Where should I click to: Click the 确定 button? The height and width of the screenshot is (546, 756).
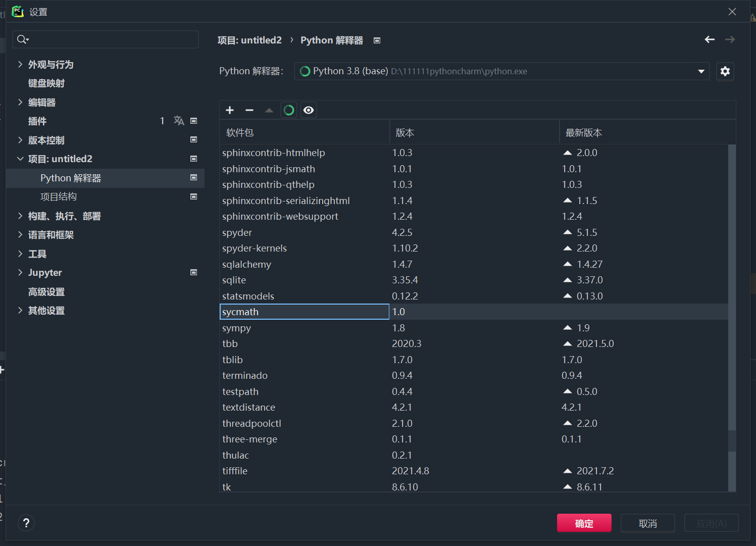click(x=584, y=523)
